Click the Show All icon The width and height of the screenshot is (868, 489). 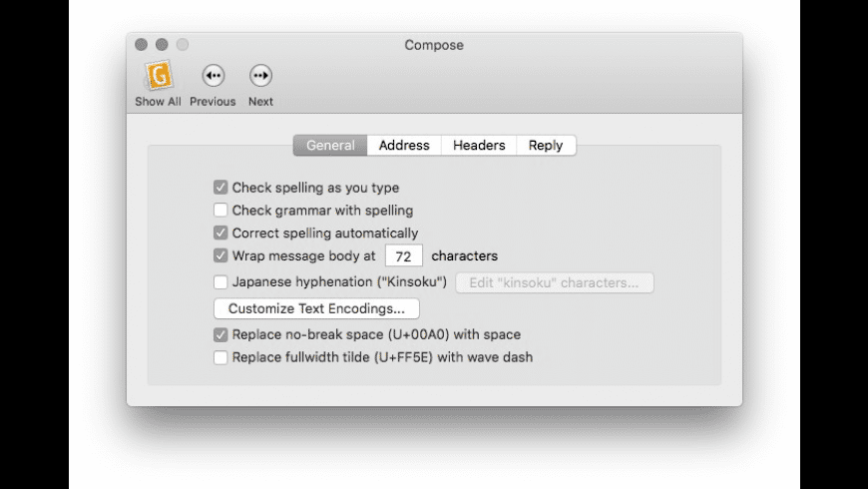point(158,76)
